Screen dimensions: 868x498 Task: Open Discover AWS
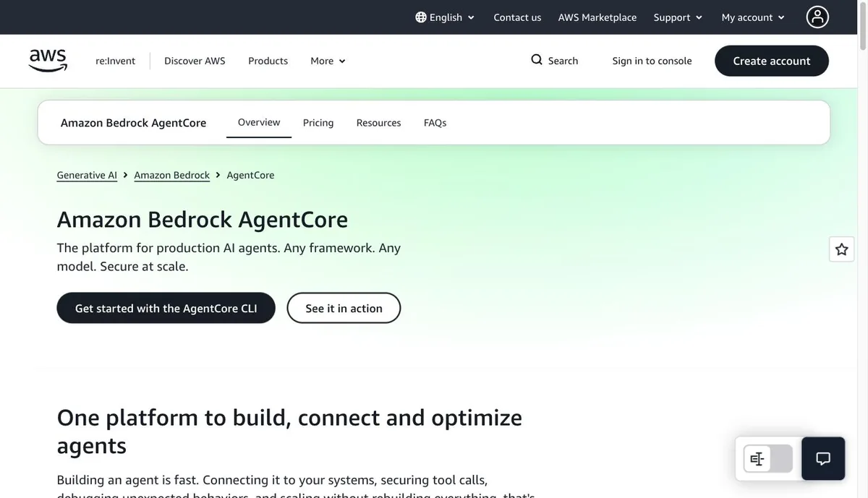(x=195, y=61)
